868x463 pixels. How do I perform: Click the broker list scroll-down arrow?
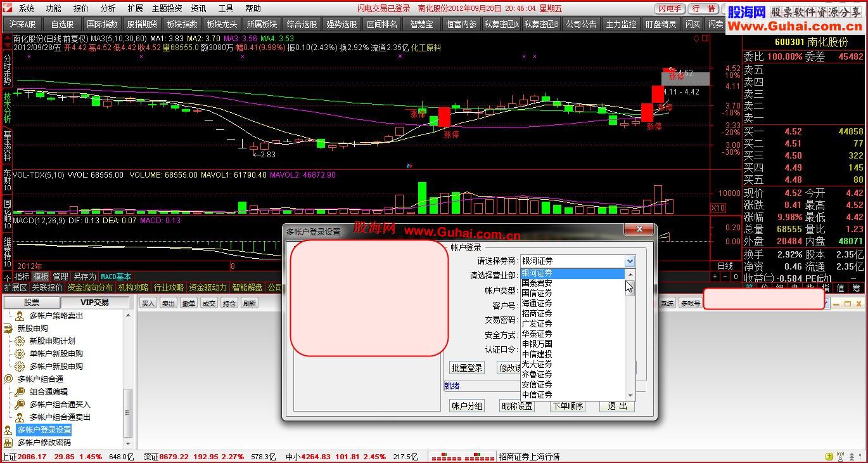(x=630, y=395)
